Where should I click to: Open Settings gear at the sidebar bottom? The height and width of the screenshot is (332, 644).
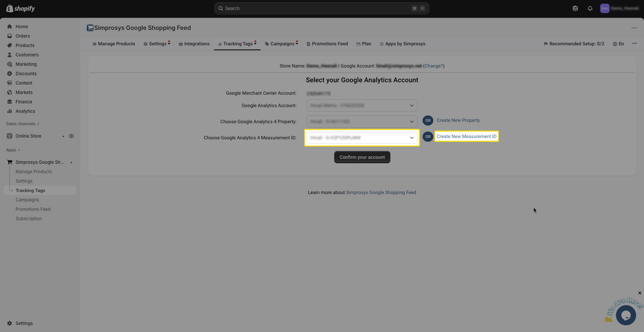point(10,323)
